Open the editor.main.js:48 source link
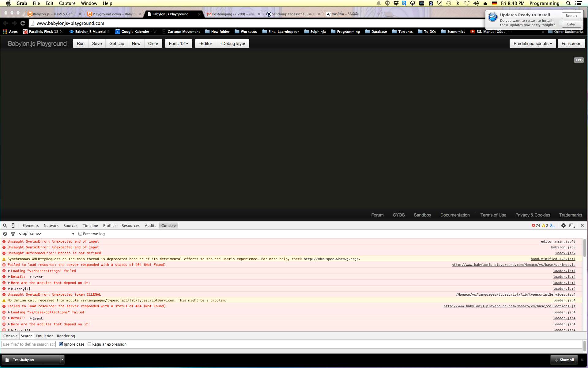 (558, 241)
